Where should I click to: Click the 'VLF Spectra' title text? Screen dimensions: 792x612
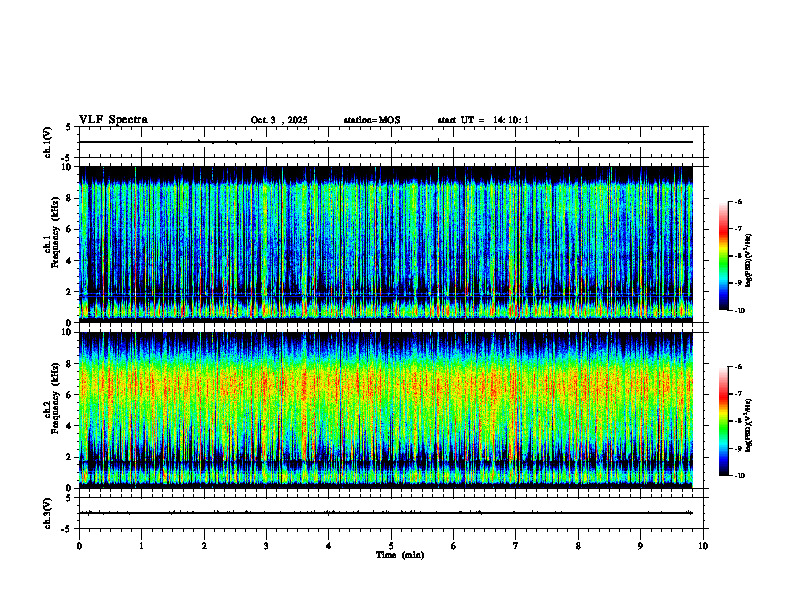113,120
